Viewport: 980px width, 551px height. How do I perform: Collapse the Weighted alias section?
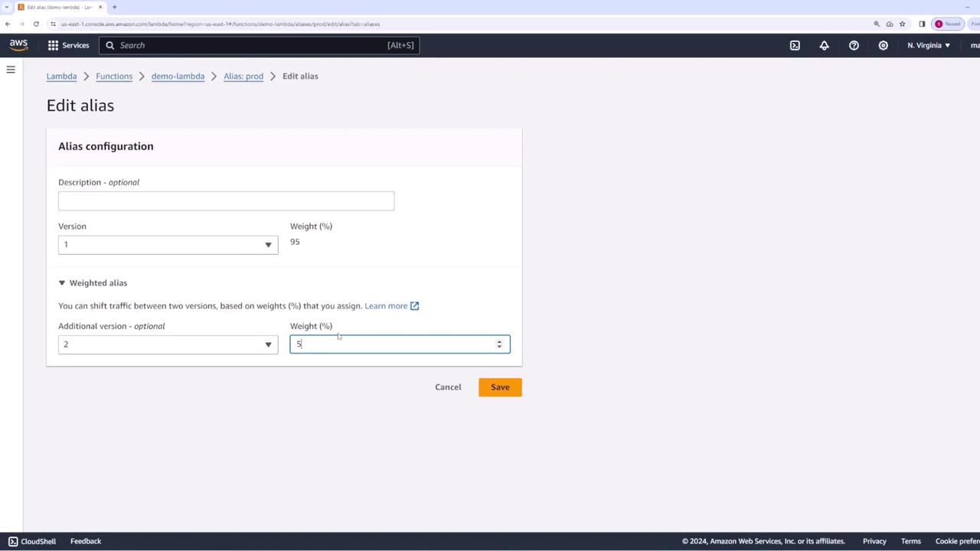tap(93, 283)
